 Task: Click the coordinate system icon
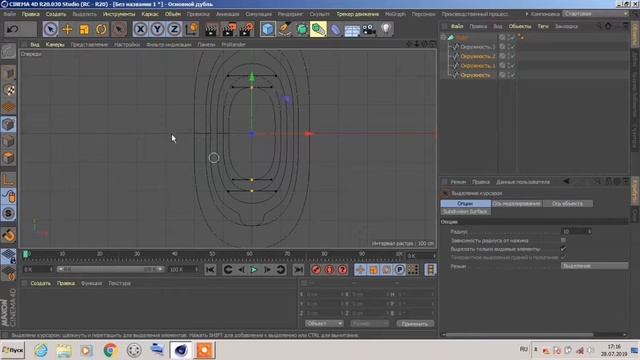[x=191, y=29]
